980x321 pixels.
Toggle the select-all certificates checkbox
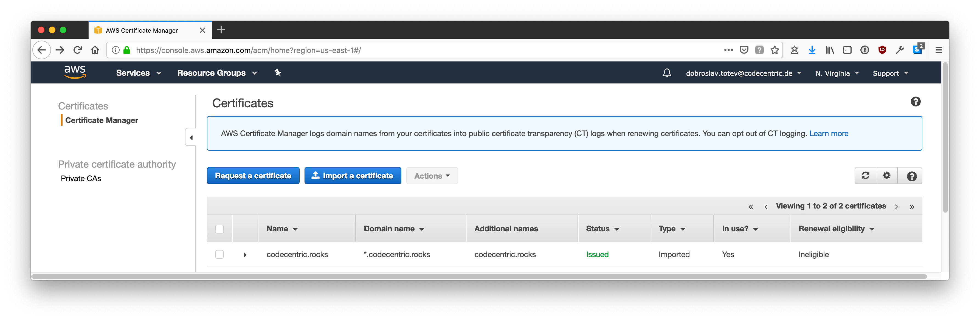219,229
